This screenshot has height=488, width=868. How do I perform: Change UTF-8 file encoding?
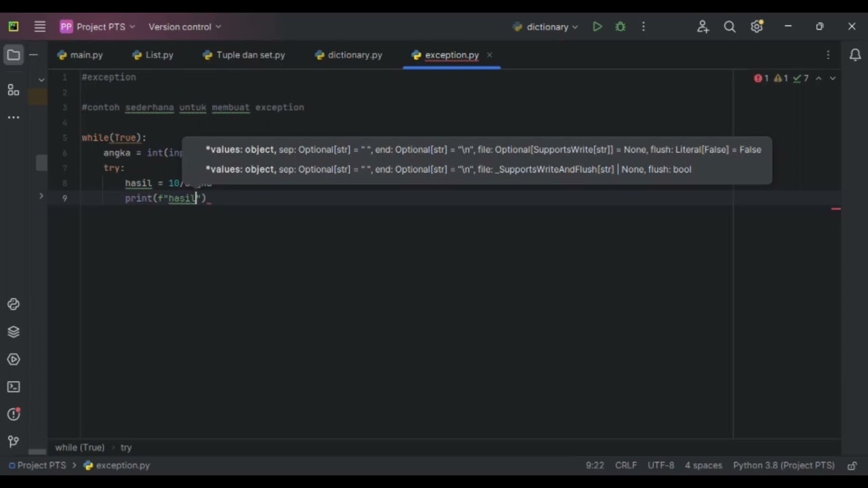[x=660, y=466]
